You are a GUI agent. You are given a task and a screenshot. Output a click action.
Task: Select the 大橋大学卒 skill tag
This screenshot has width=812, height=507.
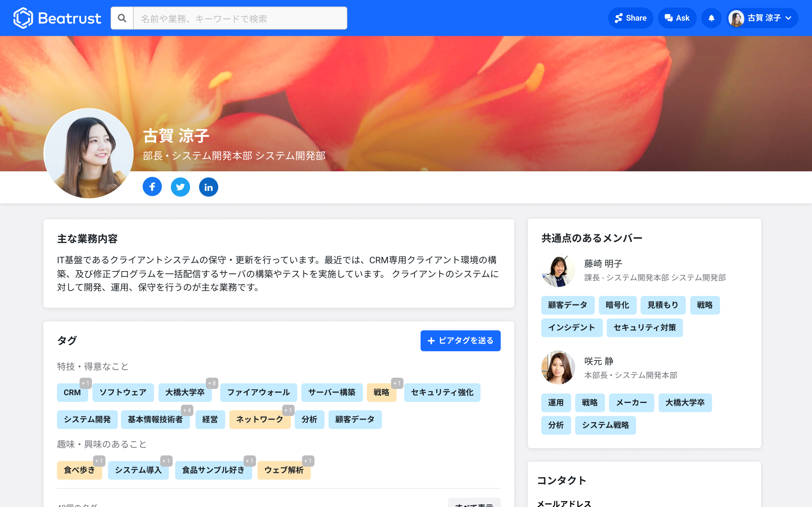[185, 392]
